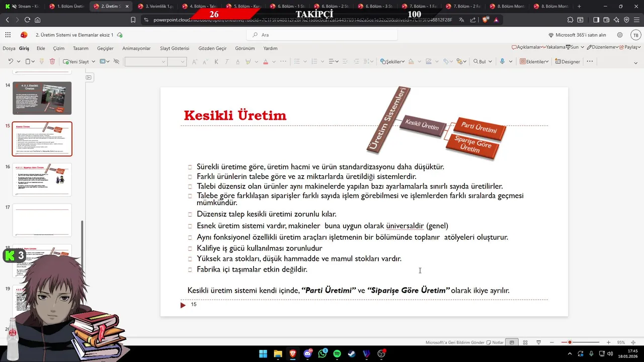Toggle underline formatting
Screen dimensions: 644x362
pyautogui.click(x=237, y=61)
